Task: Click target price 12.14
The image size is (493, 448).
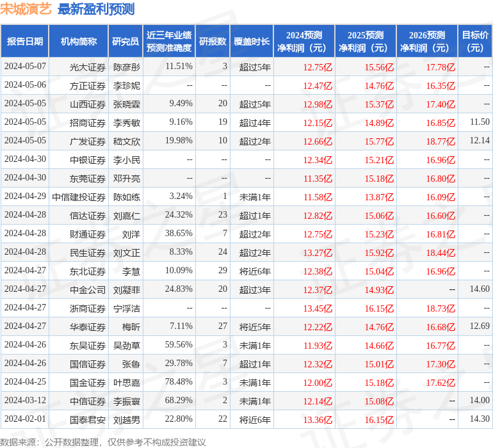Action: click(480, 141)
